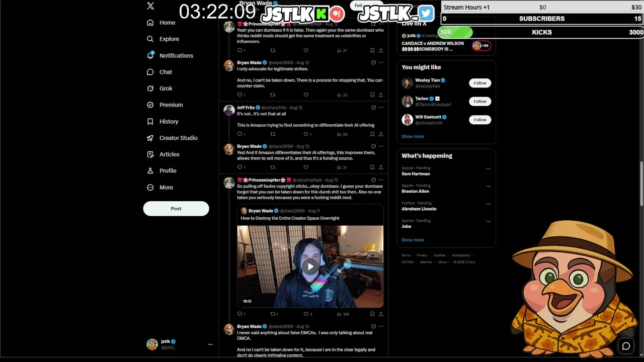This screenshot has width=644, height=362.
Task: Open the Jobe trending topic
Action: 407,226
